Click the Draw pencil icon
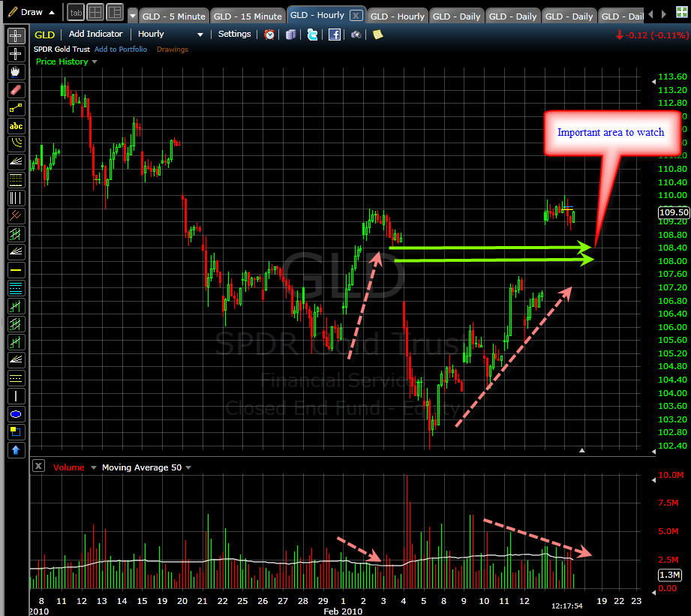The image size is (691, 616). coord(13,12)
